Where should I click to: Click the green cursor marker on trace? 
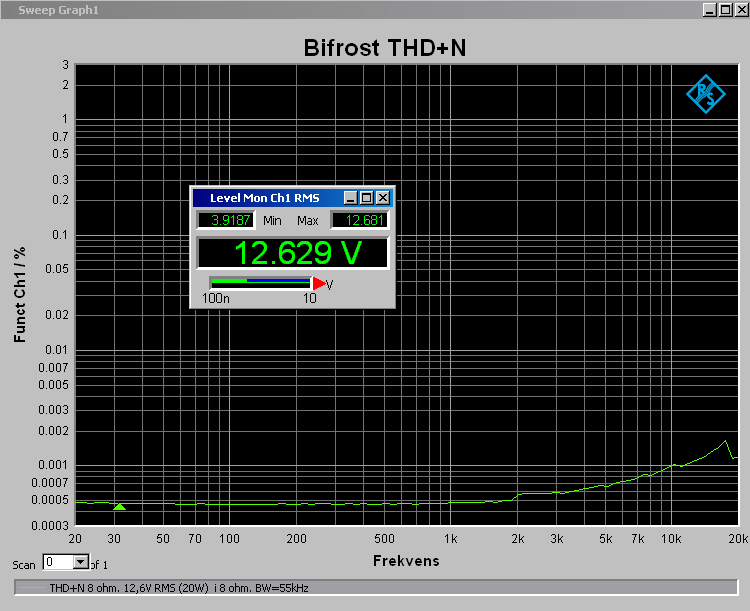click(x=119, y=507)
